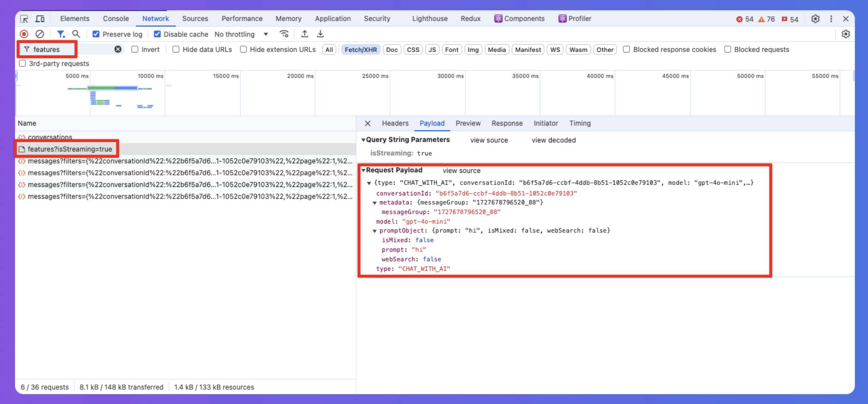The image size is (868, 404).
Task: Open the Profiler tab
Action: click(x=575, y=19)
